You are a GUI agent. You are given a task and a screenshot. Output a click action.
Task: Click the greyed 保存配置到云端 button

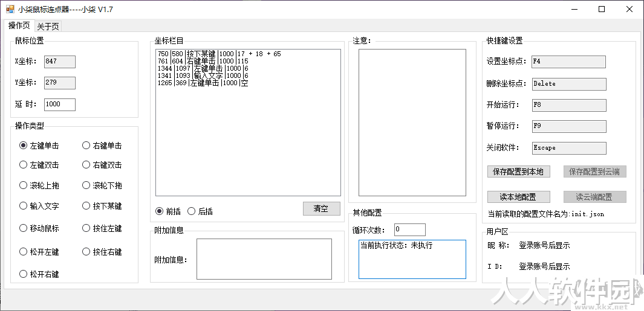(x=594, y=172)
